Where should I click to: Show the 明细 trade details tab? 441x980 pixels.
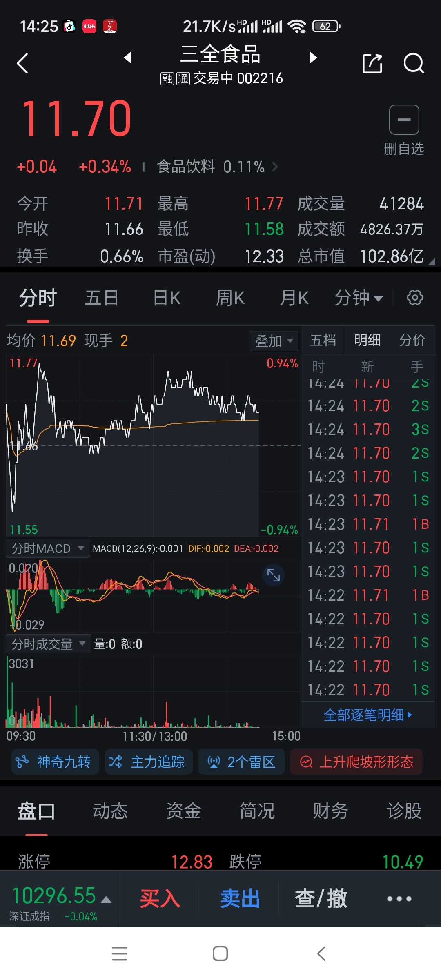click(367, 340)
